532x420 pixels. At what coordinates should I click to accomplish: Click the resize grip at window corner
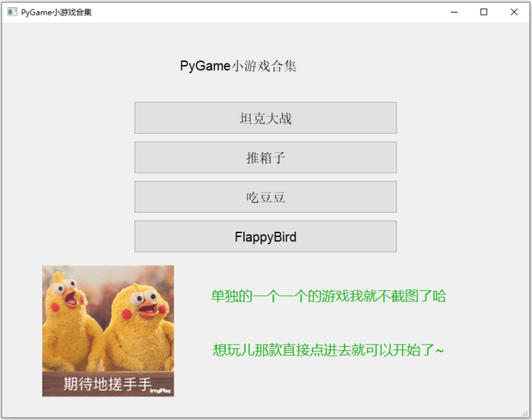coord(525,413)
